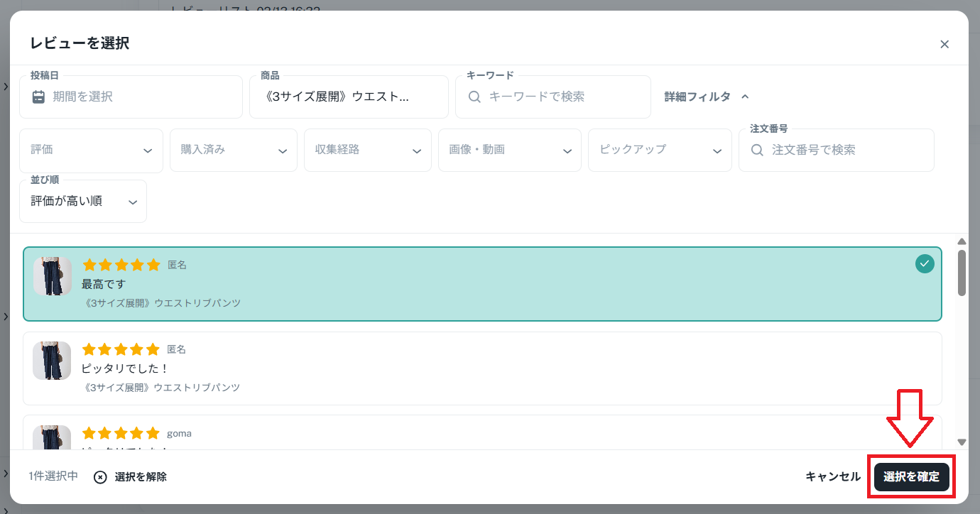Click the keyword search magnifier icon

click(x=475, y=97)
